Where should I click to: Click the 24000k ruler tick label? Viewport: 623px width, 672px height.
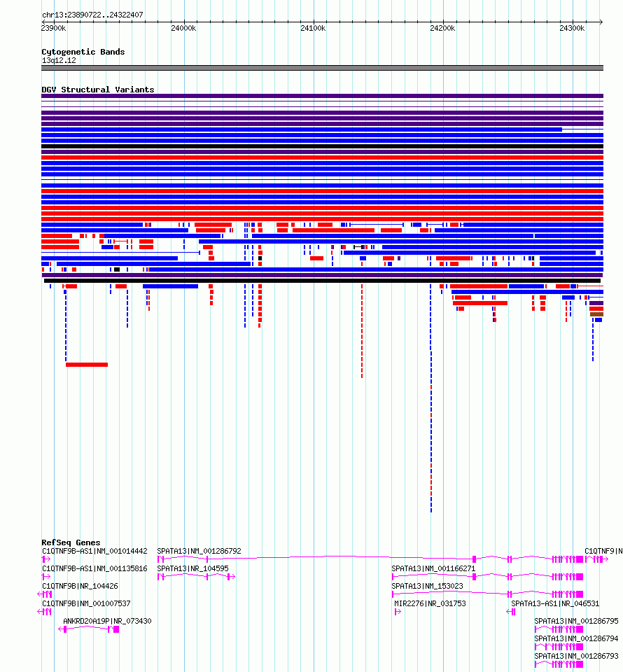click(183, 28)
